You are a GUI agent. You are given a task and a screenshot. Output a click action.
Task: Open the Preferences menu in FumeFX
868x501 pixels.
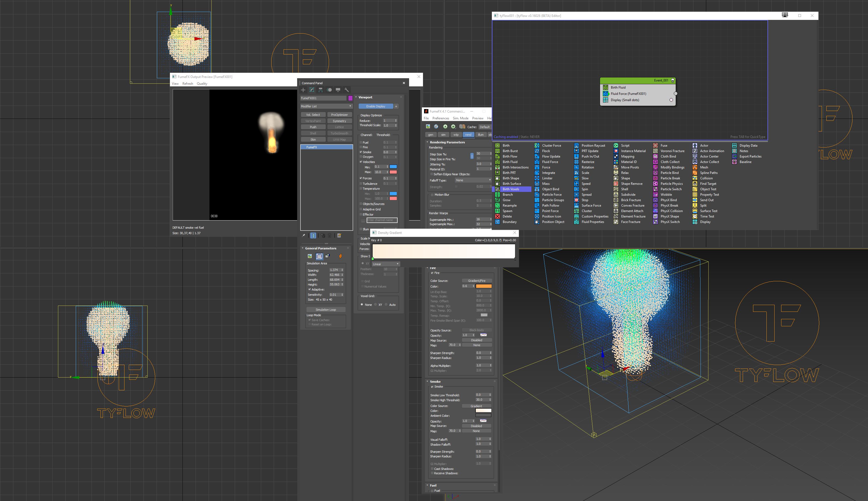click(x=440, y=118)
